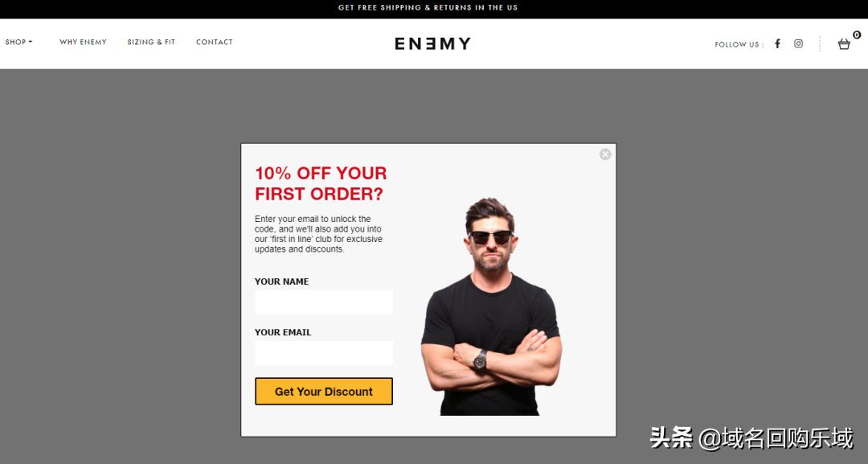
Task: Focus the YOUR NAME field
Action: (324, 302)
